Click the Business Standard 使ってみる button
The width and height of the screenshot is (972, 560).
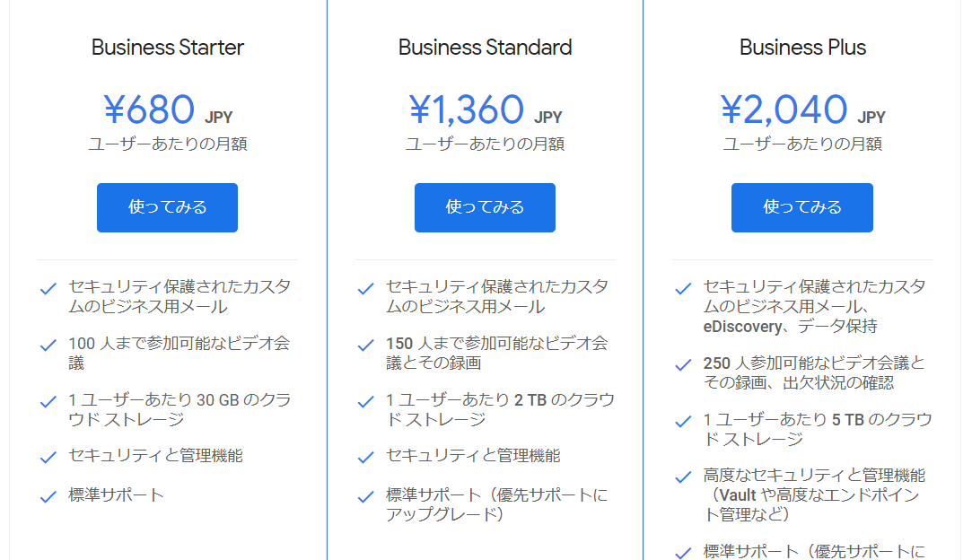tap(485, 207)
